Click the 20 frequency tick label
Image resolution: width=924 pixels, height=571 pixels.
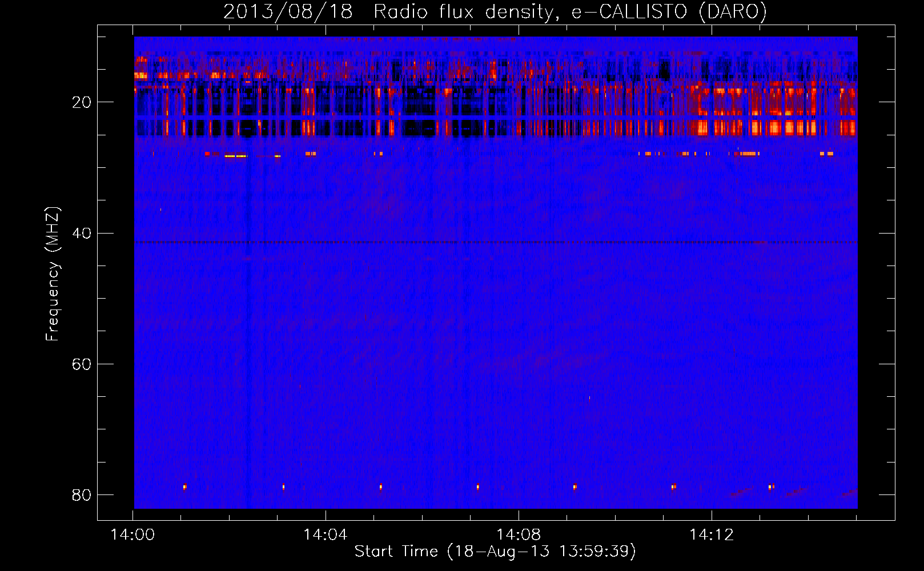pos(81,103)
